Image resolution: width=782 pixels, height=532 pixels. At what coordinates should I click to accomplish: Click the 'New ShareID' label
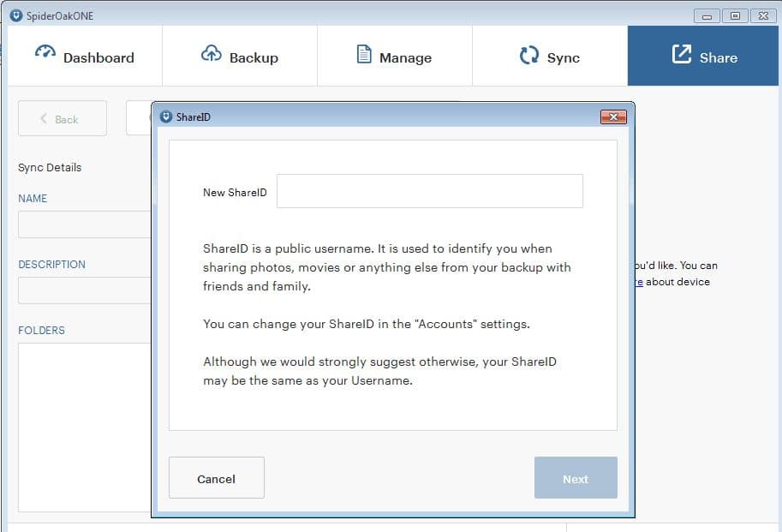coord(235,193)
